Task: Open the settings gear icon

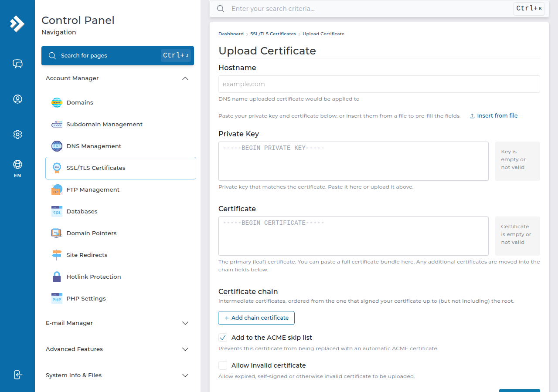Action: [17, 134]
